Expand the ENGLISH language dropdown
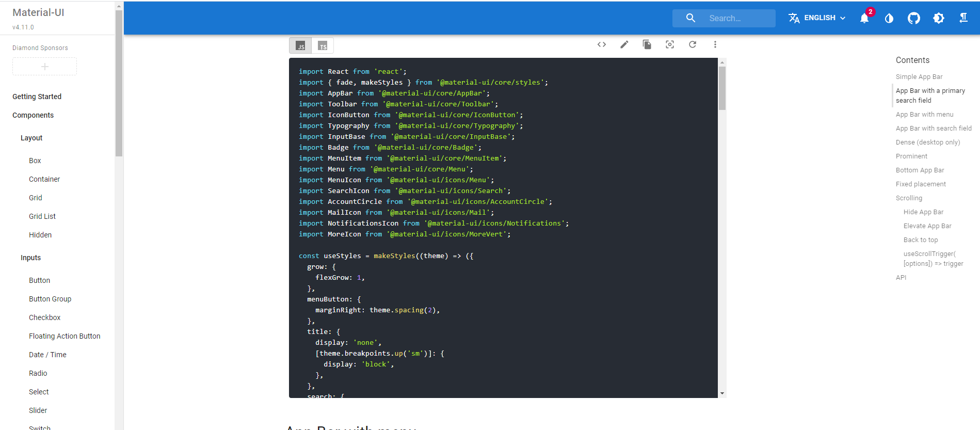The width and height of the screenshot is (980, 430). [x=818, y=18]
